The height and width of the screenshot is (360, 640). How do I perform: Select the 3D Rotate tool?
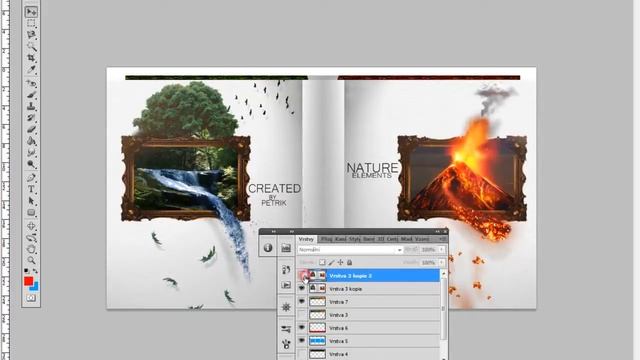[31, 226]
